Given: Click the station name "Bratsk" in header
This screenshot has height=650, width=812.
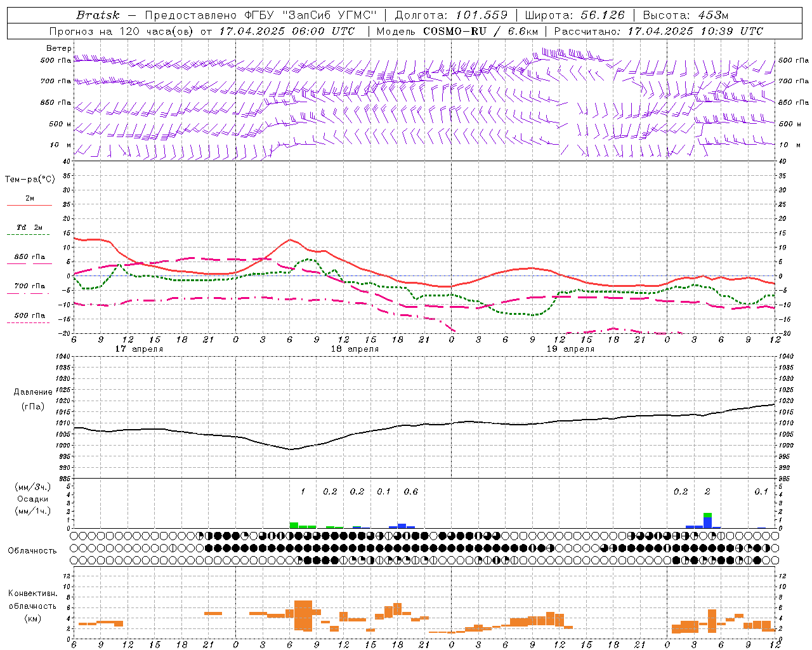Looking at the screenshot, I should (x=98, y=15).
